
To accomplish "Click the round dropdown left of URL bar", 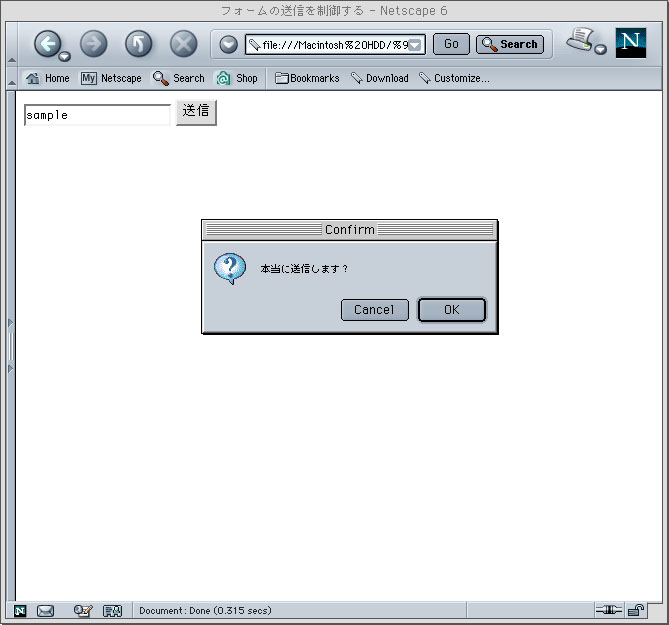I will click(x=229, y=44).
